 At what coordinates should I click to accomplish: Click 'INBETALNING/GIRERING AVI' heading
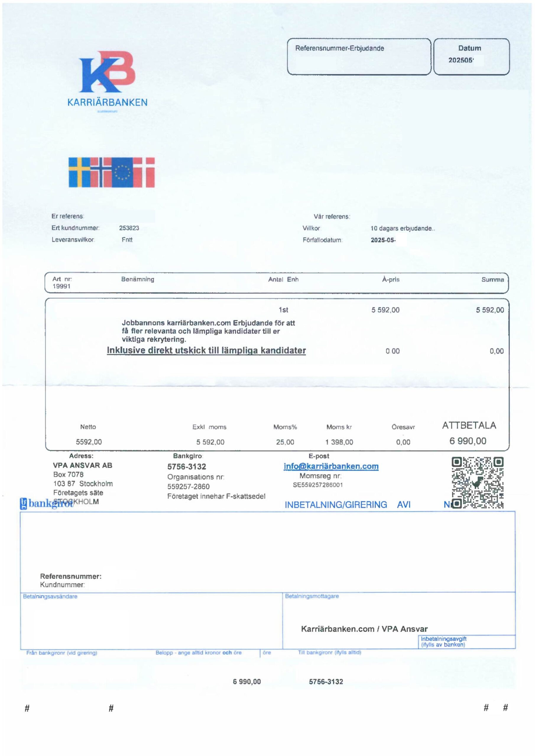click(x=348, y=505)
